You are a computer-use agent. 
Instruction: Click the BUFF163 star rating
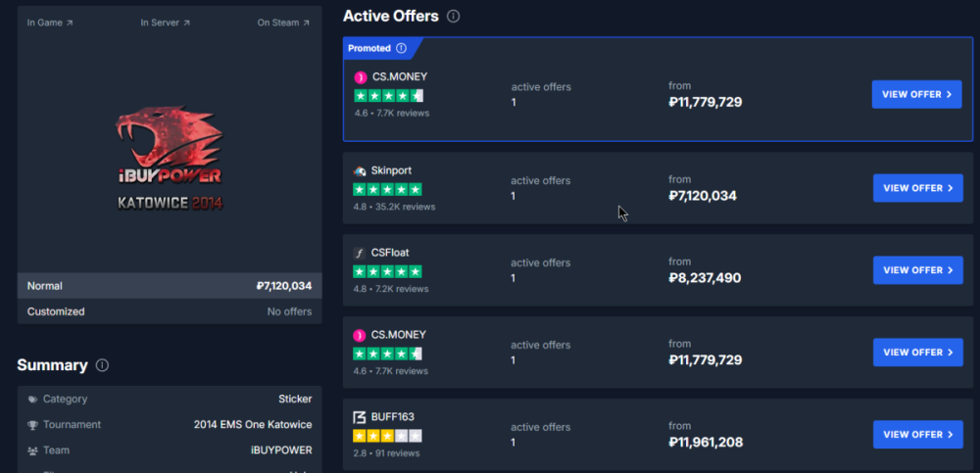point(387,436)
